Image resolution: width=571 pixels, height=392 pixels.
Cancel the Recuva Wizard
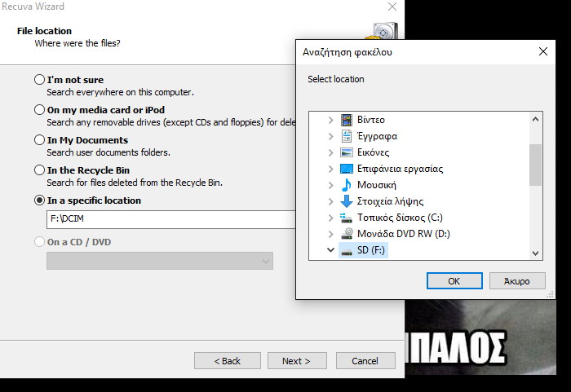(x=365, y=361)
